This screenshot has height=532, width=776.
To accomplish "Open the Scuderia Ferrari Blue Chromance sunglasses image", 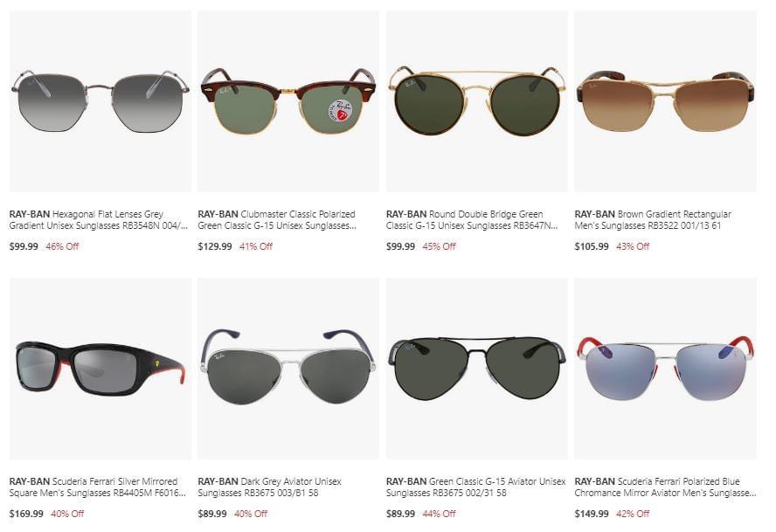I will point(665,369).
